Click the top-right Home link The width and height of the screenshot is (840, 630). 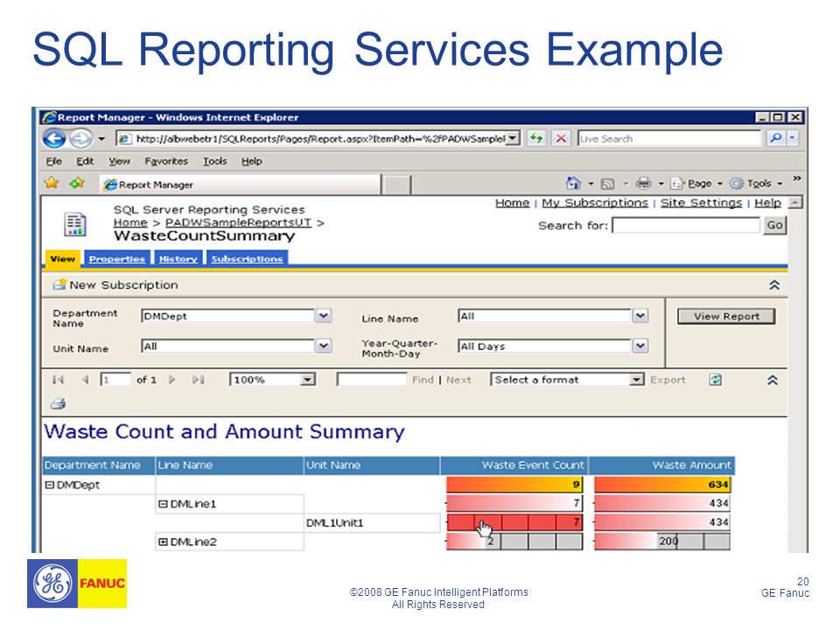pyautogui.click(x=512, y=203)
